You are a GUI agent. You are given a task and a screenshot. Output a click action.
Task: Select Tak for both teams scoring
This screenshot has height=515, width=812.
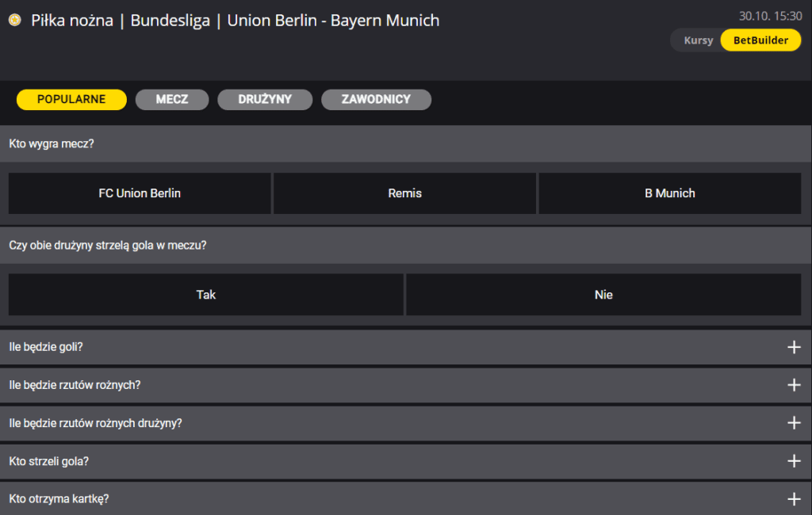click(205, 295)
